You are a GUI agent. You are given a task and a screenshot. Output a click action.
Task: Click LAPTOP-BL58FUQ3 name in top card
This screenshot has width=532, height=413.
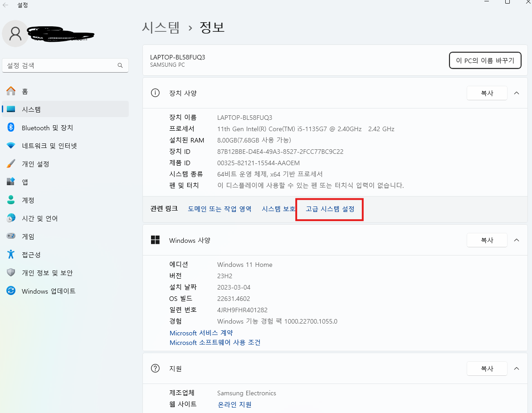click(177, 57)
